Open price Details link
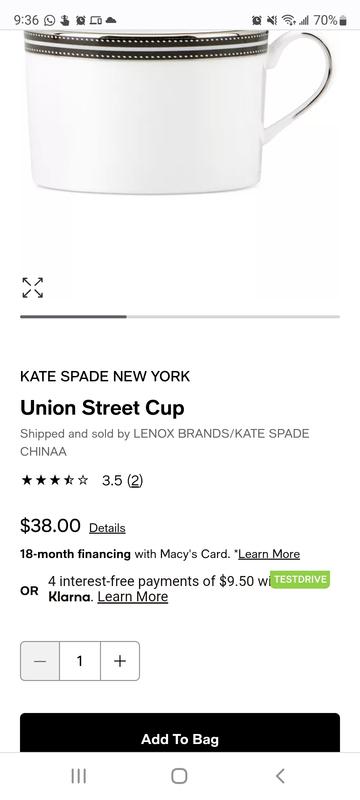 [x=107, y=528]
